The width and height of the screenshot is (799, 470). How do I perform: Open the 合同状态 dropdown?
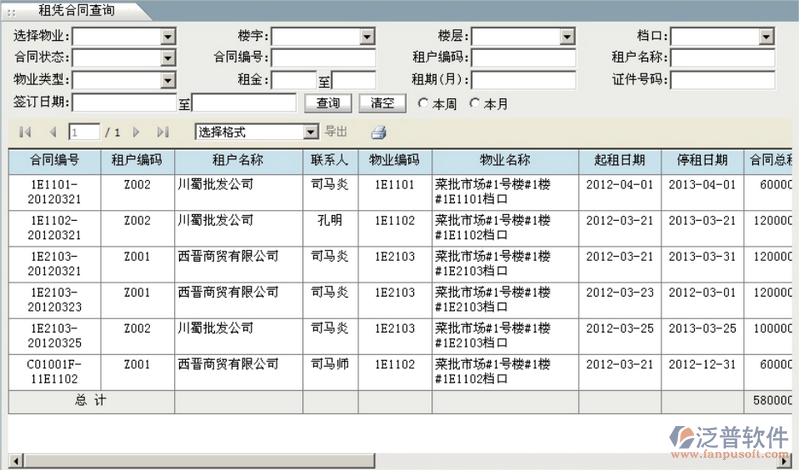coord(168,58)
